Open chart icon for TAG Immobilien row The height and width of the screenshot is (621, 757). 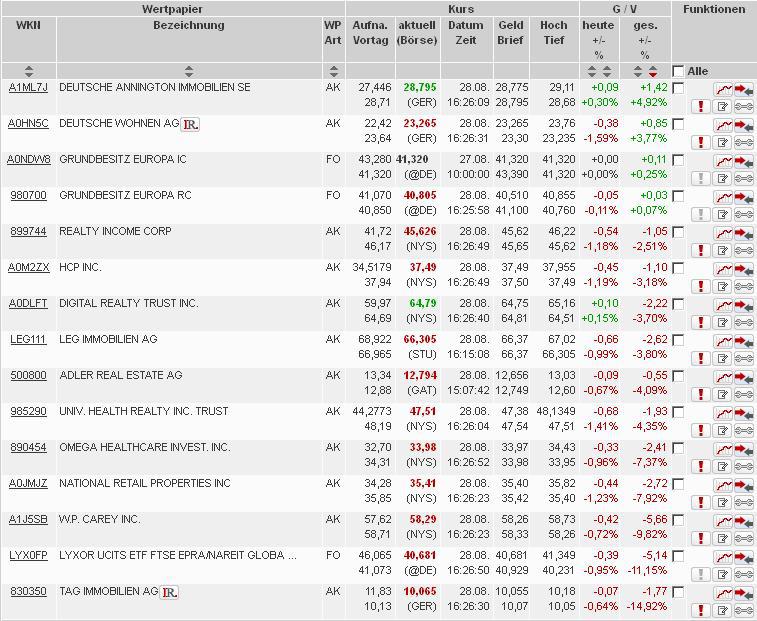[723, 593]
